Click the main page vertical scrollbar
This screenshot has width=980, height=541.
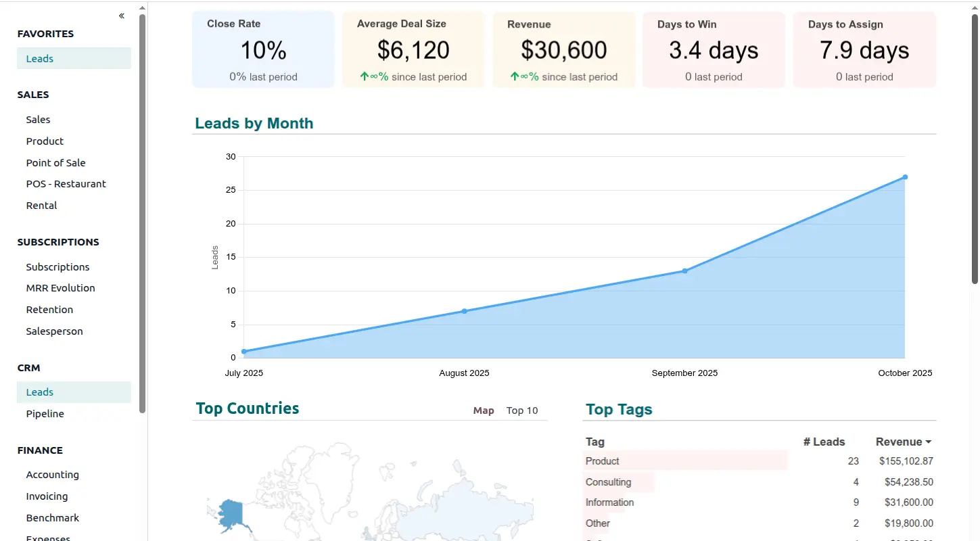[x=975, y=149]
